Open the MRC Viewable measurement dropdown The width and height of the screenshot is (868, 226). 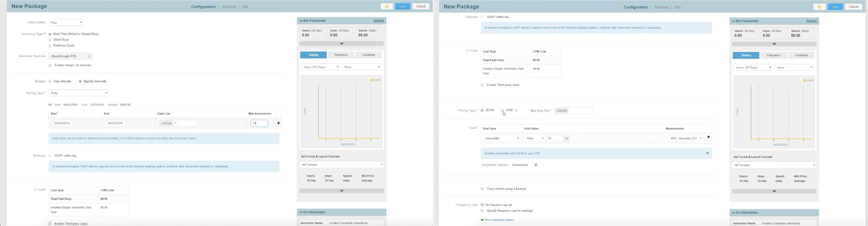pyautogui.click(x=685, y=138)
